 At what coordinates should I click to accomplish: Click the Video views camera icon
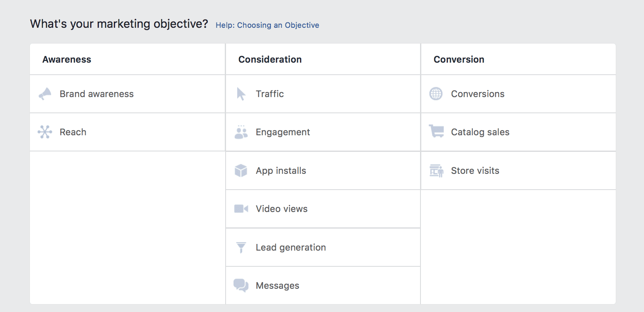pos(241,209)
